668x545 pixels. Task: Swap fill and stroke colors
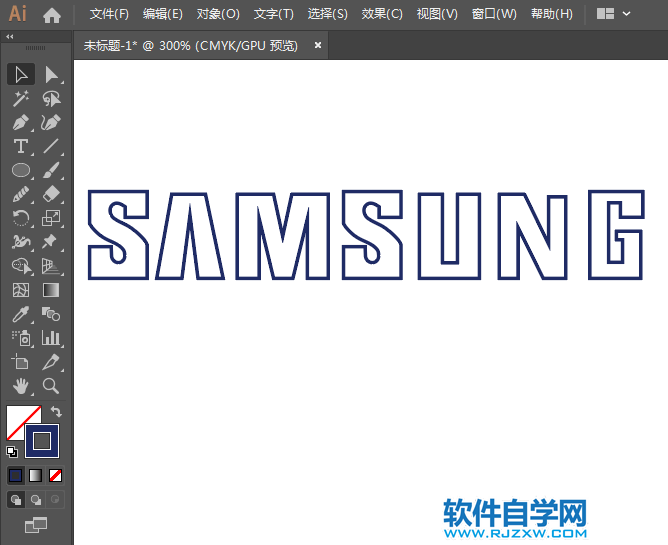[x=56, y=412]
